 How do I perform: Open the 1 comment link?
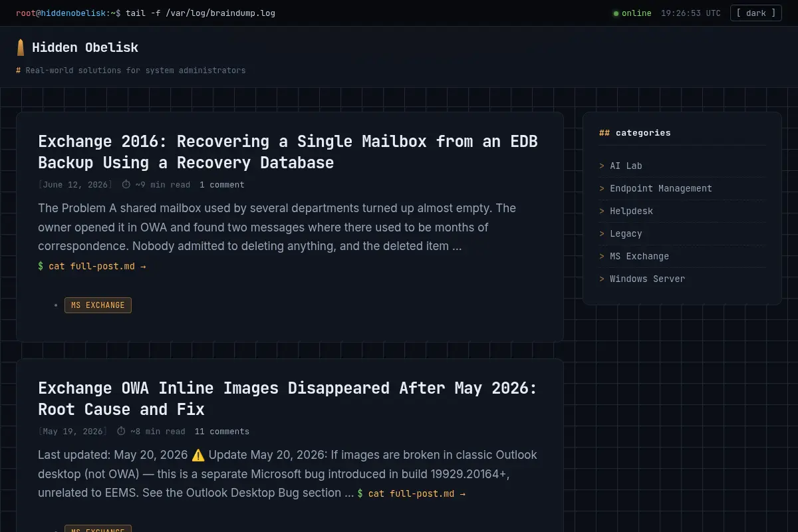(x=222, y=185)
